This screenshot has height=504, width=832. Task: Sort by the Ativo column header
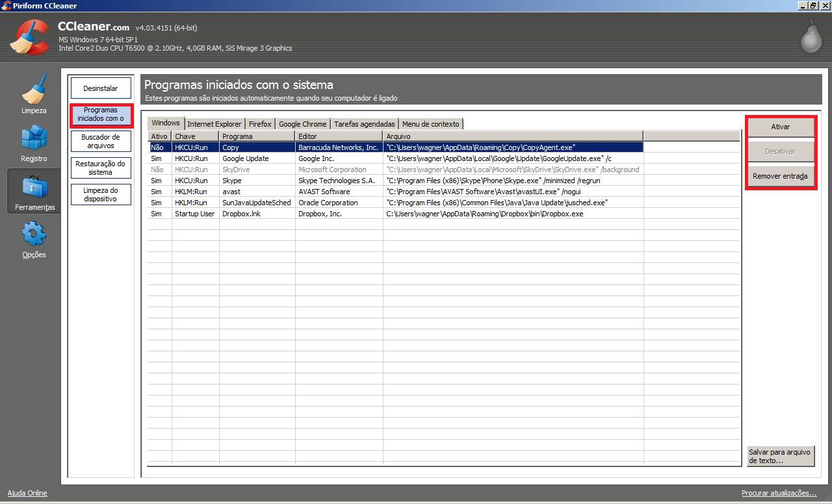[160, 136]
